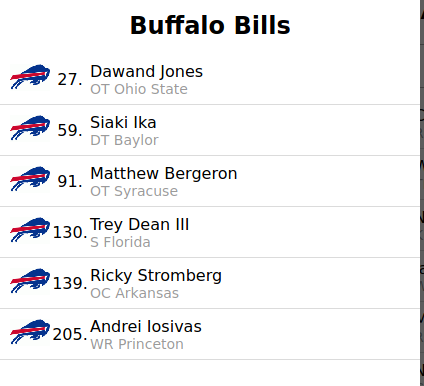Click pick number 27
The height and width of the screenshot is (386, 424).
point(70,79)
